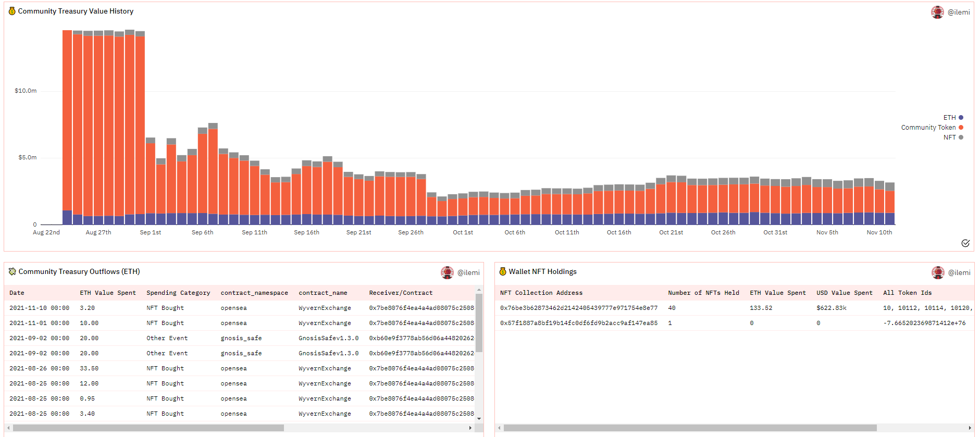Sort by the Number of NFTs Held column
The height and width of the screenshot is (437, 980).
click(x=704, y=293)
